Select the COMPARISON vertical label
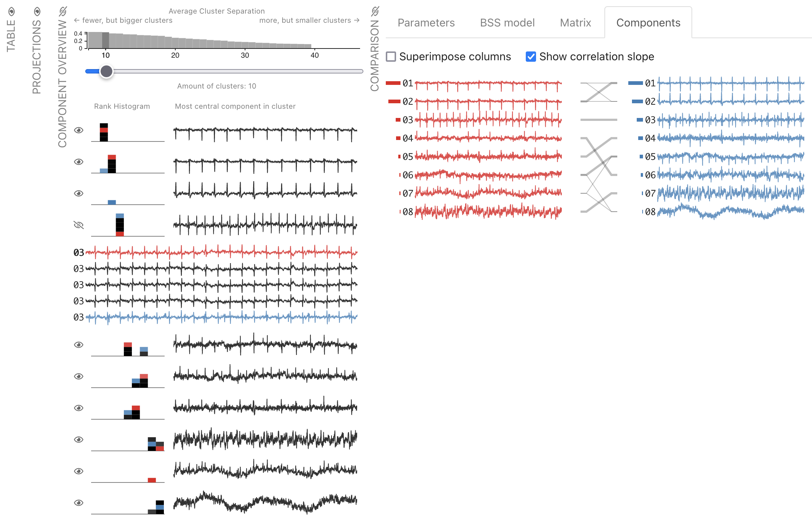The height and width of the screenshot is (524, 812). pyautogui.click(x=374, y=55)
